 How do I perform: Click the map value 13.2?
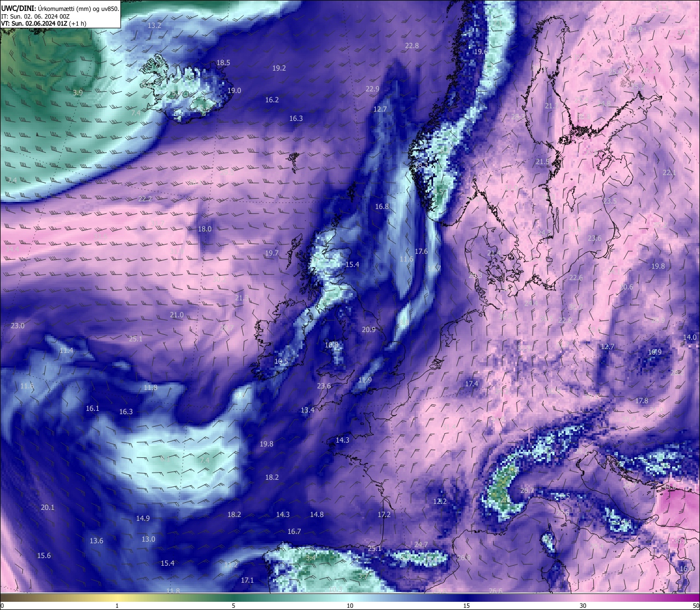click(155, 26)
